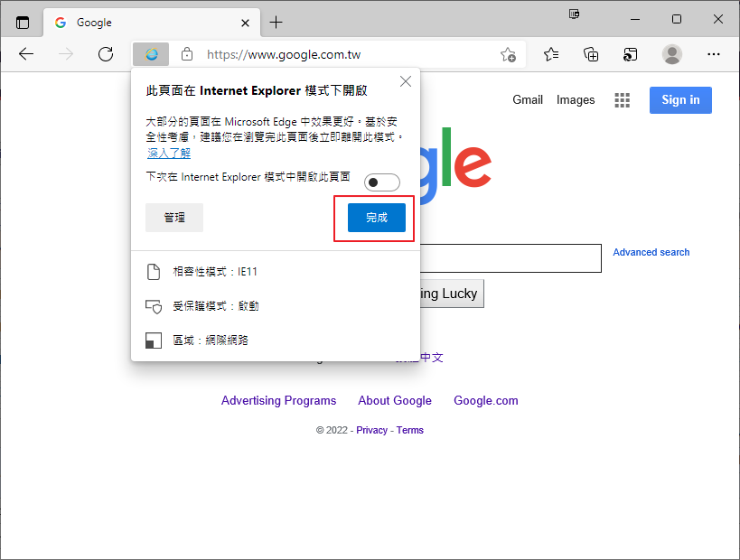Open a new tab
This screenshot has height=560, width=740.
(276, 23)
